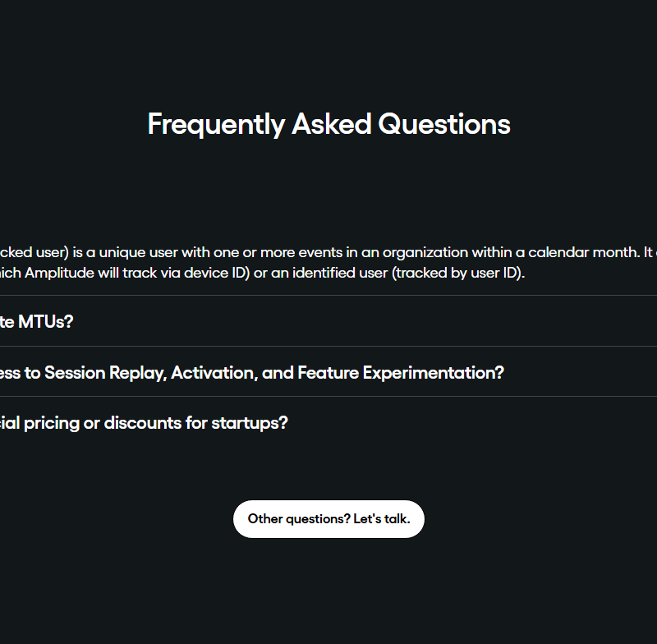Expand the FAQ question ending in "MTUs?"
657x644 pixels.
coord(37,322)
